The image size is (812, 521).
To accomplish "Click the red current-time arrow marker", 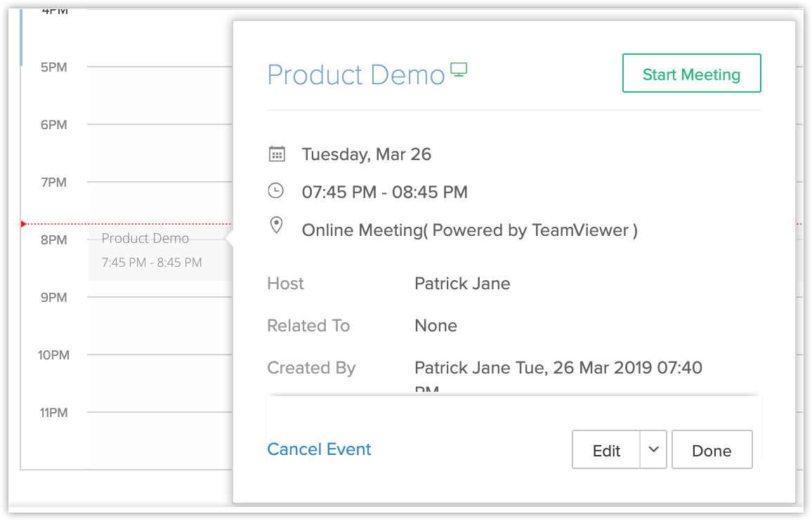I will (x=24, y=224).
